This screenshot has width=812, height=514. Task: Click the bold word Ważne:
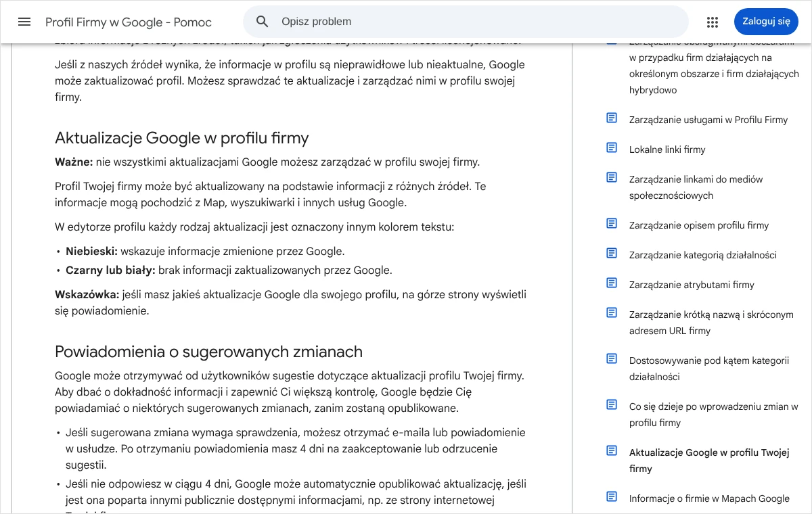point(74,162)
